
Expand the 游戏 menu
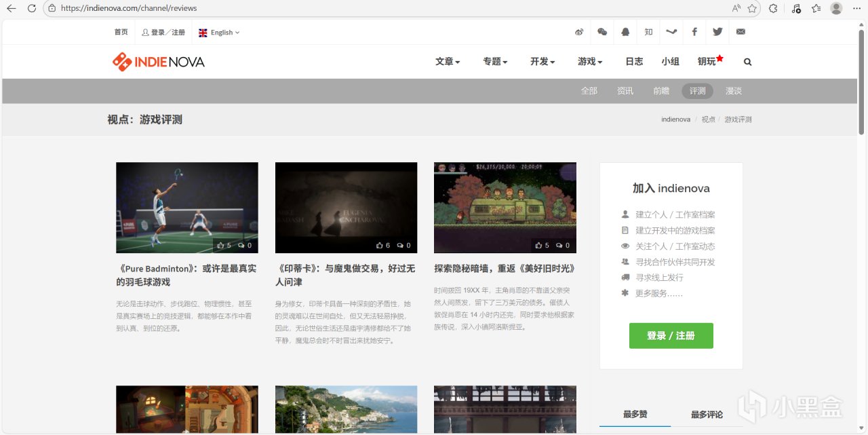coord(590,62)
